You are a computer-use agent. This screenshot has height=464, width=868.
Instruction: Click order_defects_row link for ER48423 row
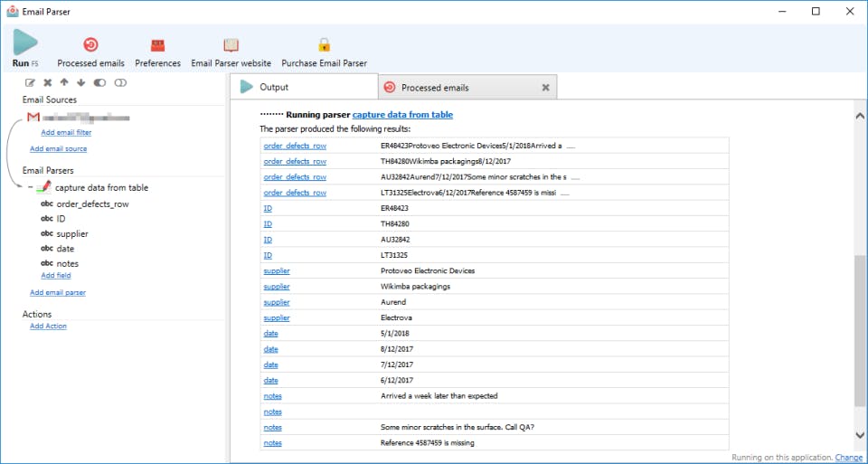(x=295, y=147)
